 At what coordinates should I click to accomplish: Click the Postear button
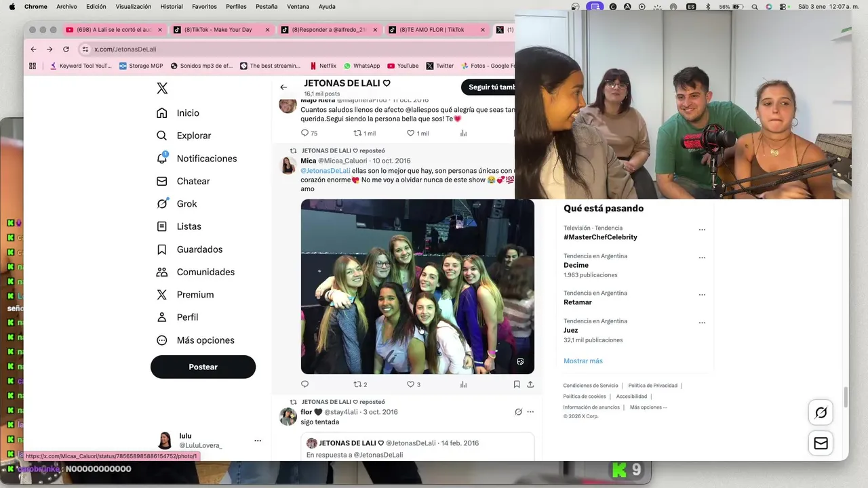pos(203,367)
